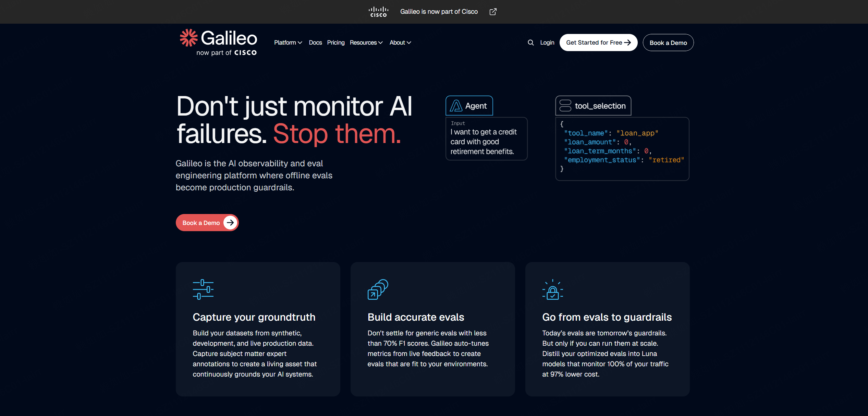Click the stacked copies icon above Build accurate evals
Image resolution: width=868 pixels, height=416 pixels.
tap(378, 289)
